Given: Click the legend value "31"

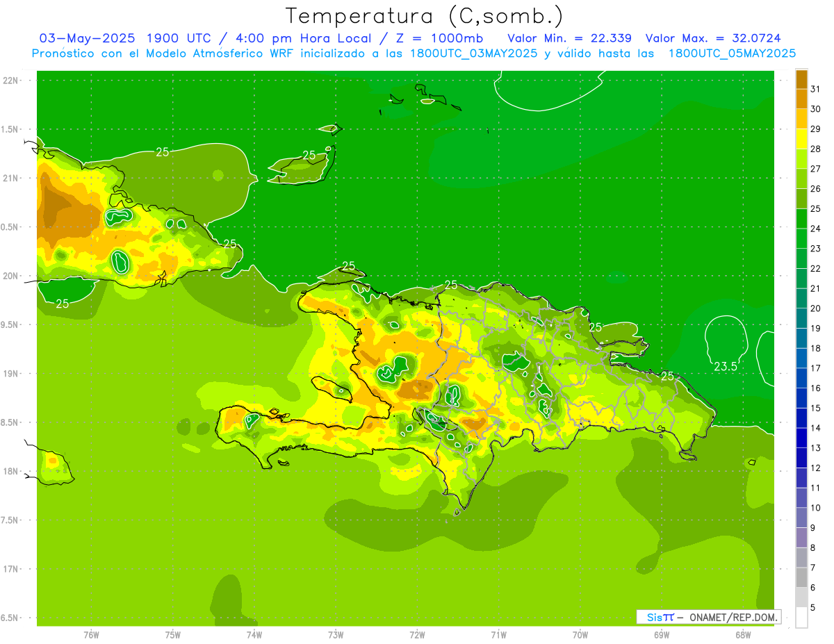Looking at the screenshot, I should coord(815,89).
